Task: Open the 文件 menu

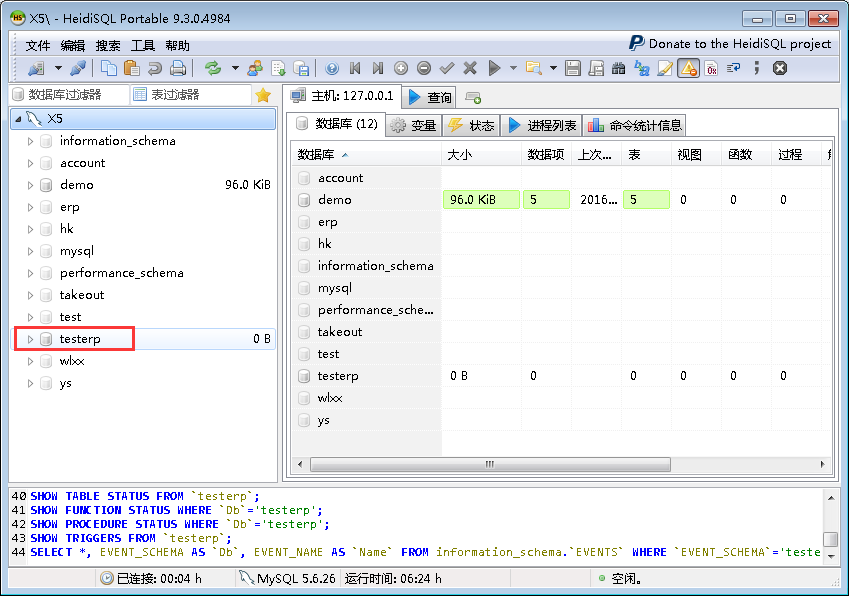Action: click(38, 45)
